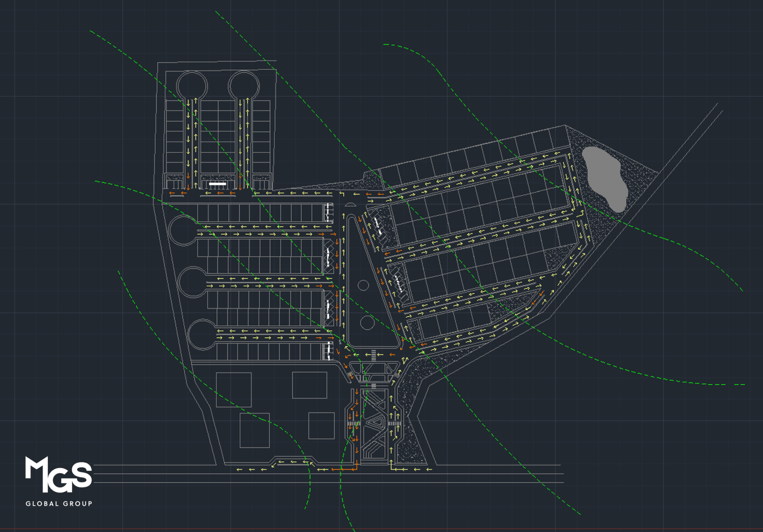The width and height of the screenshot is (763, 532).
Task: Select the gray pond shape upper right
Action: point(604,179)
